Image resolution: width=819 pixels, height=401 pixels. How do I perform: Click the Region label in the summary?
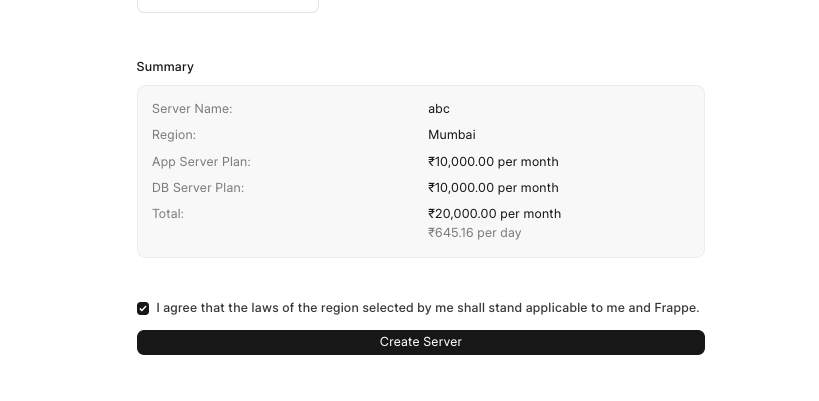[174, 135]
